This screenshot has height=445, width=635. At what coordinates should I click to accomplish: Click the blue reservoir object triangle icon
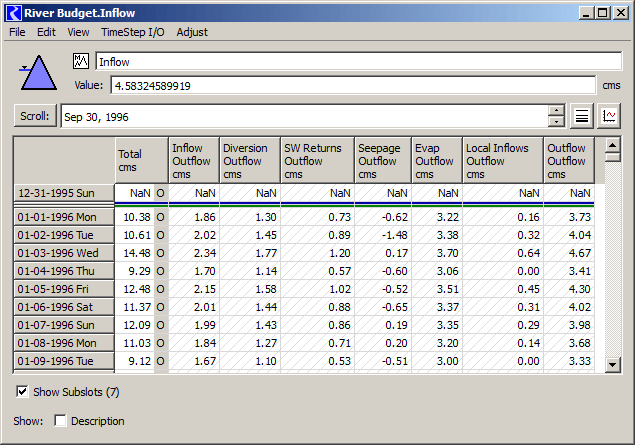(38, 72)
